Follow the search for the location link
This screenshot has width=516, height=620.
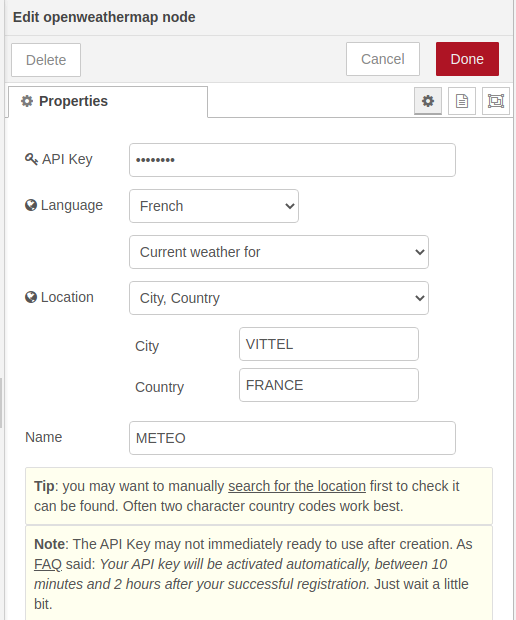point(297,486)
